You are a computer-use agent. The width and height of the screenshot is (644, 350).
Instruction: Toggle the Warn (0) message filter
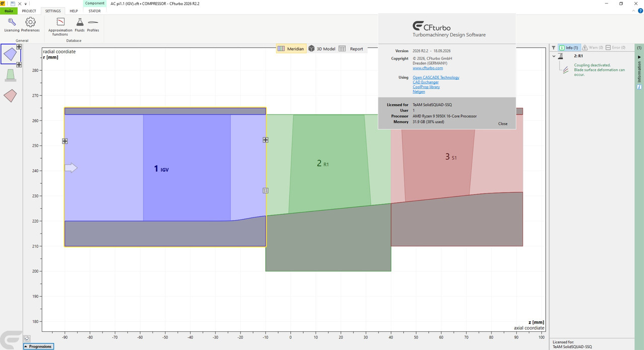coord(592,47)
